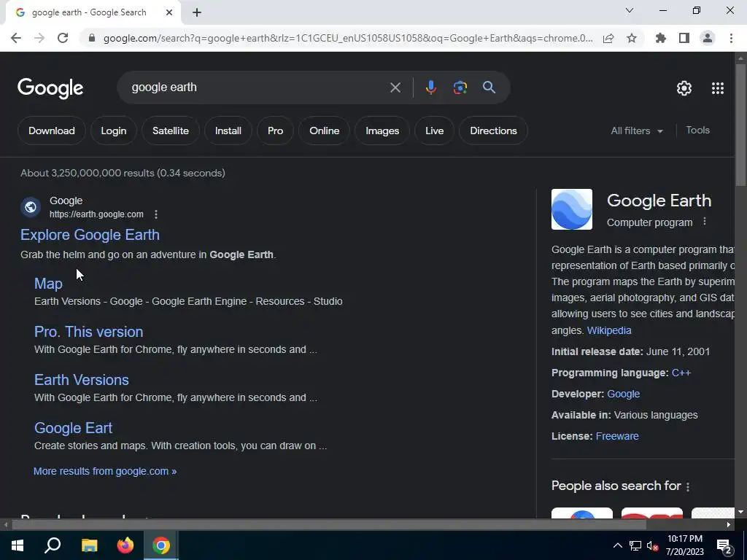This screenshot has width=747, height=560.
Task: Open Chrome extensions puzzle icon
Action: click(661, 38)
